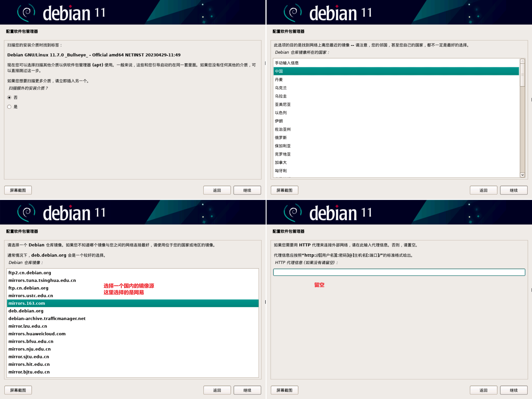532x399 pixels.
Task: Choose deb.debian.org from mirror list
Action: coord(26,311)
